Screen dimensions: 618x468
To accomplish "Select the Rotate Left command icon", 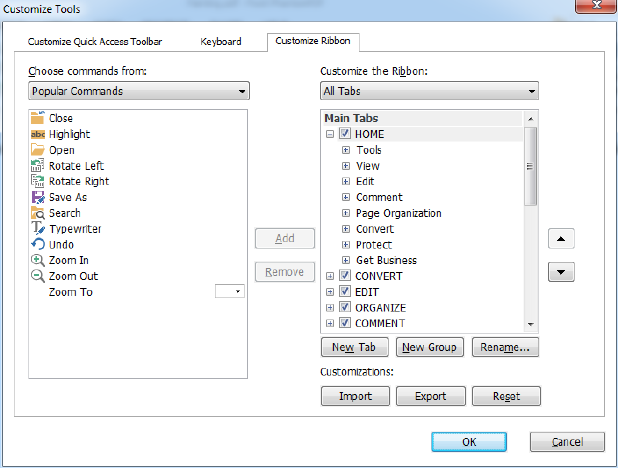I will tap(37, 166).
